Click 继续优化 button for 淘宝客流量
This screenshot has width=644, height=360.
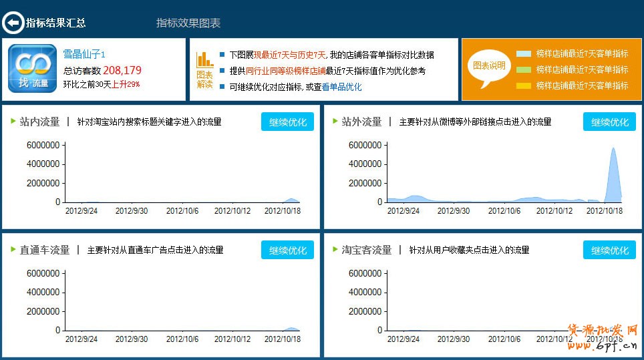tap(609, 250)
